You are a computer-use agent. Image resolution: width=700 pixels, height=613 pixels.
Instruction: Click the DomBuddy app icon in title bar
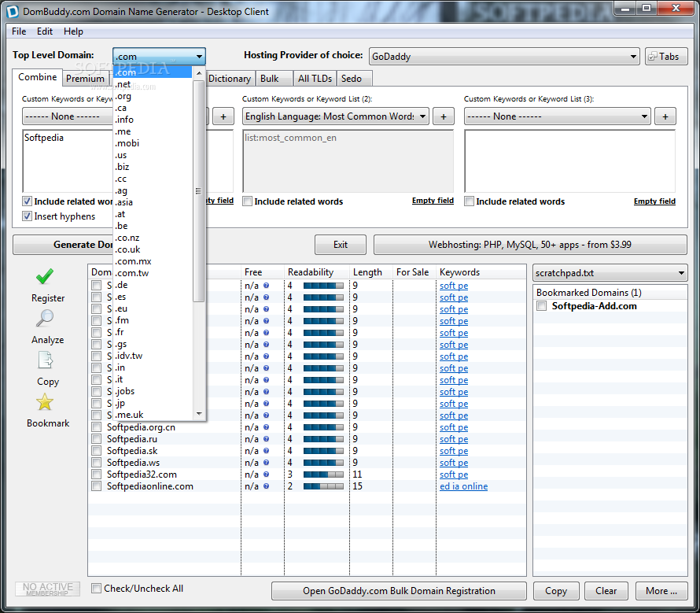click(x=12, y=11)
